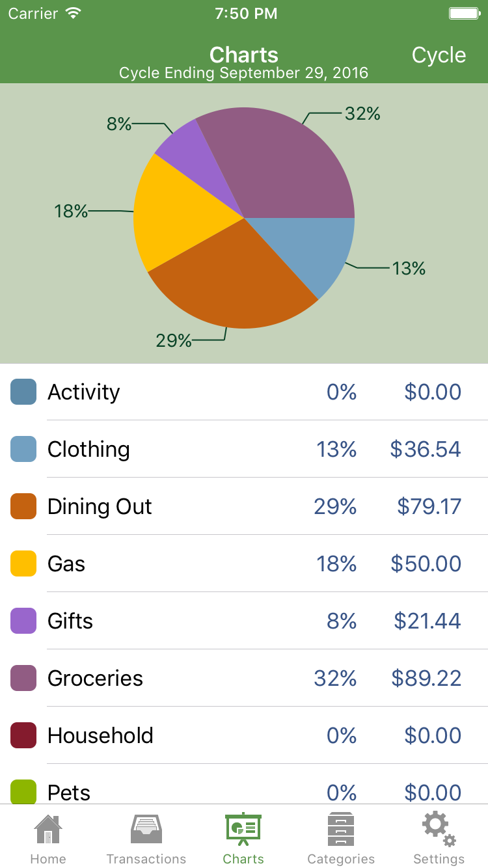Click the Clothing color swatch
The height and width of the screenshot is (868, 488).
(x=23, y=449)
